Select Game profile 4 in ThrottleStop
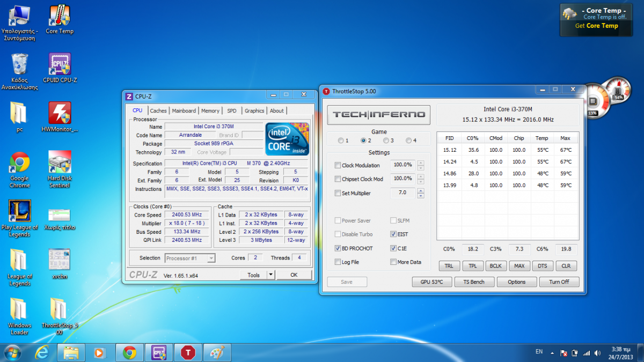The height and width of the screenshot is (362, 644). pyautogui.click(x=409, y=141)
